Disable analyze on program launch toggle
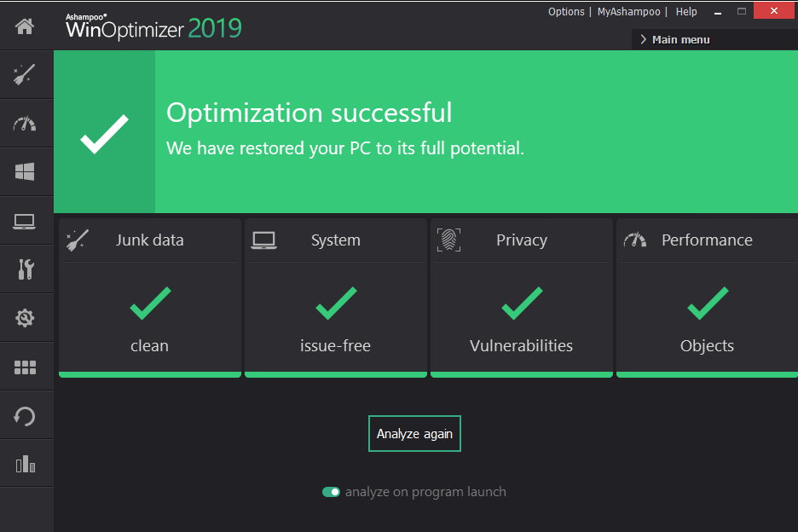 point(331,492)
